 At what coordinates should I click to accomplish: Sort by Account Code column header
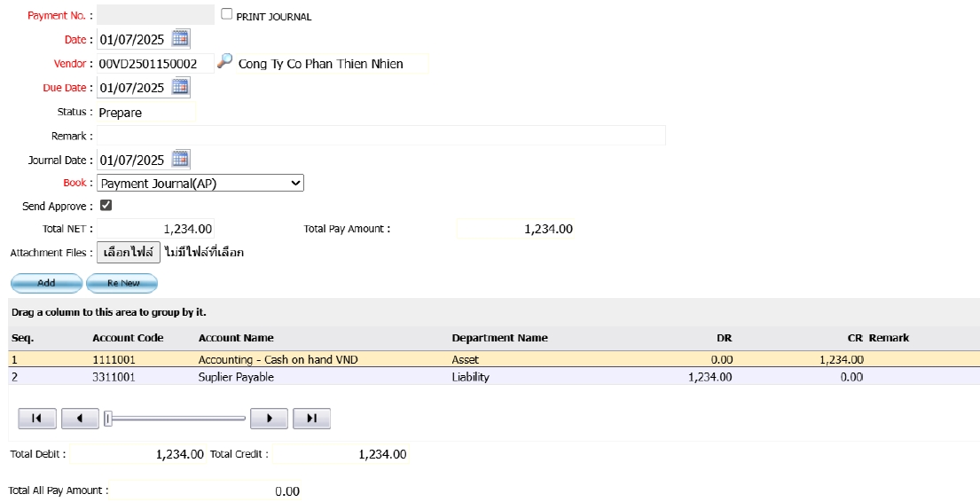[x=126, y=338]
